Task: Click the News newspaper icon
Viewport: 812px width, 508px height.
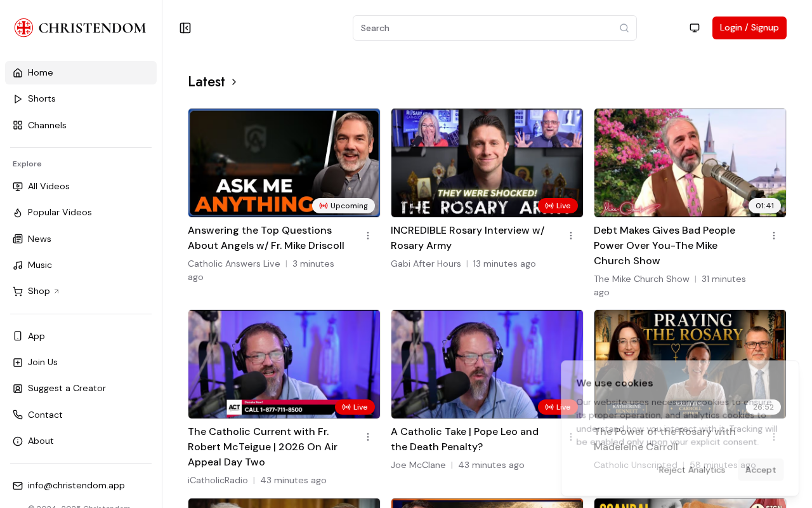Action: tap(18, 239)
